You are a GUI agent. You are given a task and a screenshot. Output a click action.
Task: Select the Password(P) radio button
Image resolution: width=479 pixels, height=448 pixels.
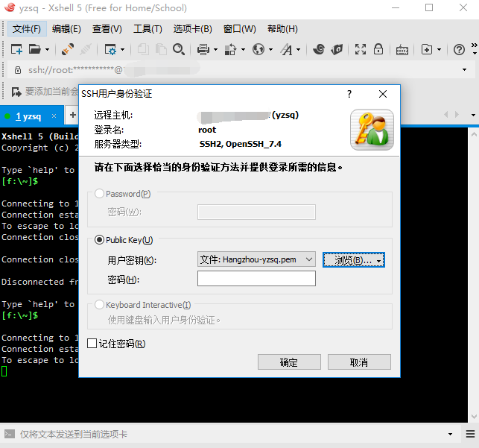pos(99,194)
